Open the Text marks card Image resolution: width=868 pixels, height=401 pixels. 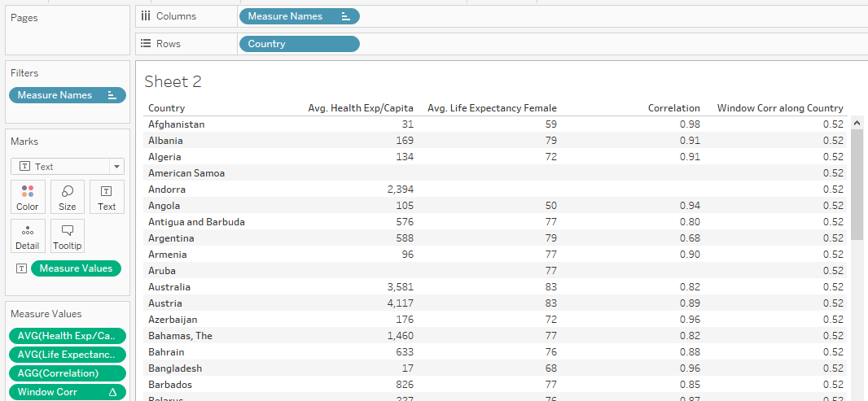pyautogui.click(x=107, y=197)
